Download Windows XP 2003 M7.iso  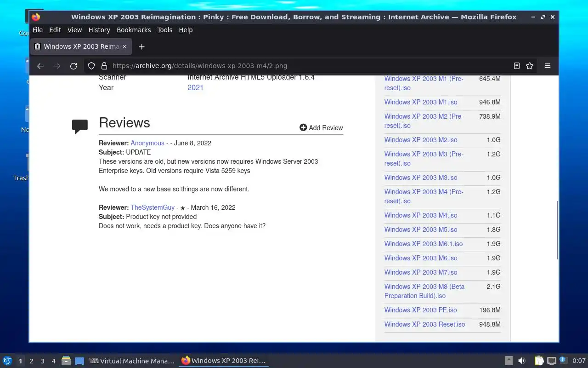click(421, 272)
